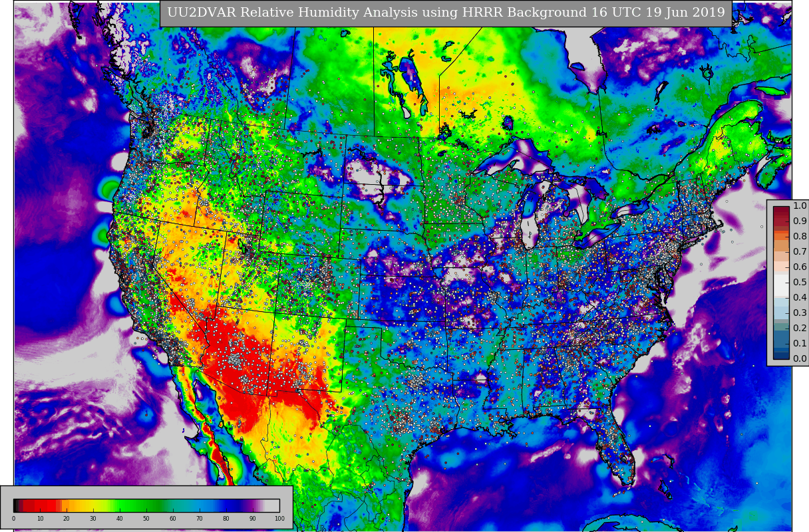Click the 0.6 label on right colorbar

[x=800, y=267]
